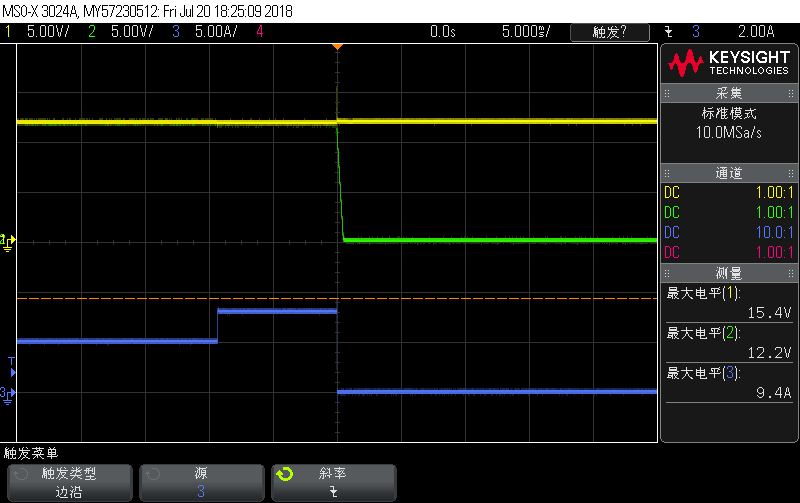Open the 采集 (acquisition) panel header
This screenshot has width=800, height=503.
click(x=729, y=93)
